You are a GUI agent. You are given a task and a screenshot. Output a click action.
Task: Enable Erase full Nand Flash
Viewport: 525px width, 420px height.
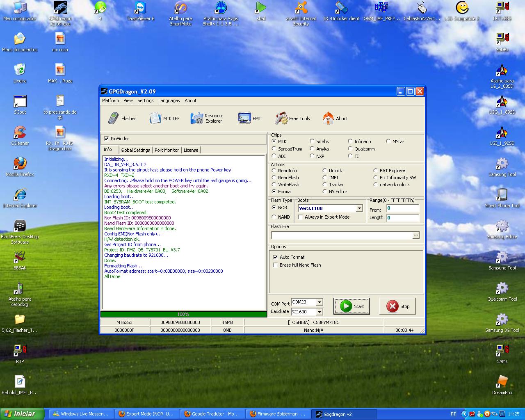click(275, 265)
